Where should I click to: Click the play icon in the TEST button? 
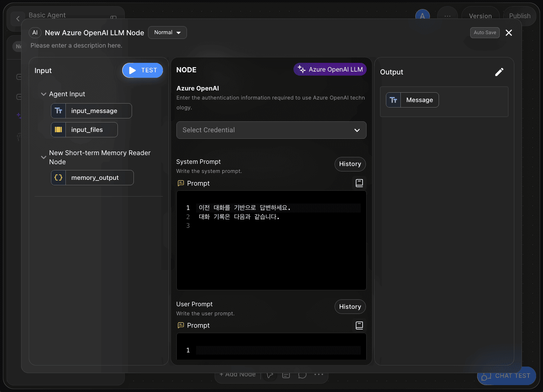tap(132, 70)
